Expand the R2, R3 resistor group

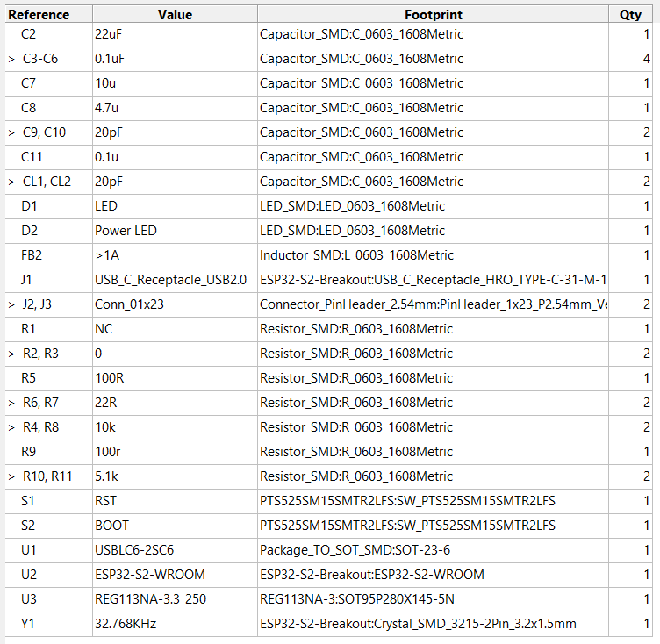(x=11, y=354)
